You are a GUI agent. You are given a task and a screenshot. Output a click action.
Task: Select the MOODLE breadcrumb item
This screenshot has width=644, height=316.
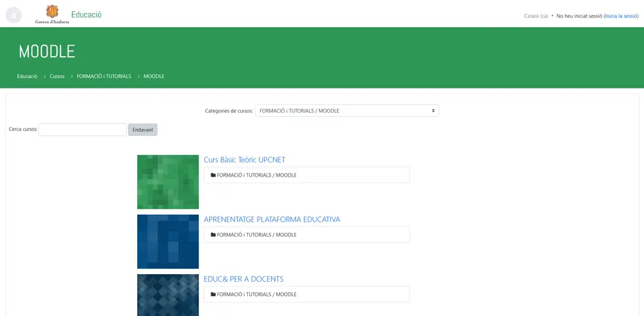pos(154,76)
